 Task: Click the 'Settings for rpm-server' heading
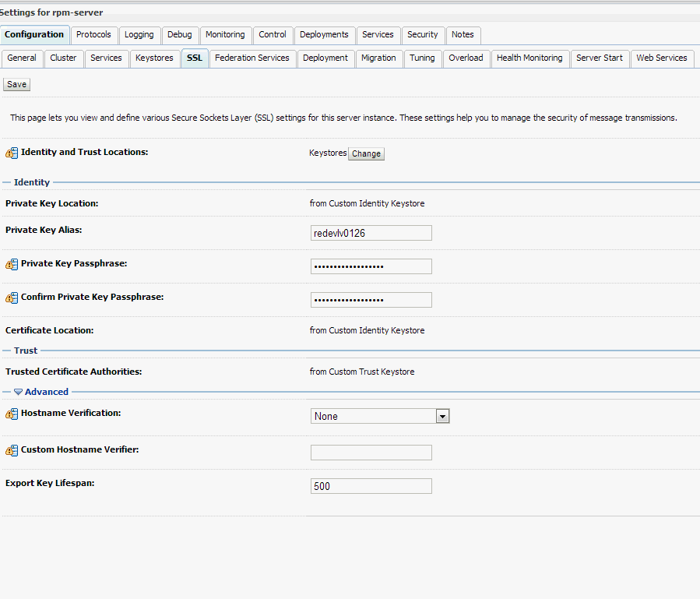[51, 12]
